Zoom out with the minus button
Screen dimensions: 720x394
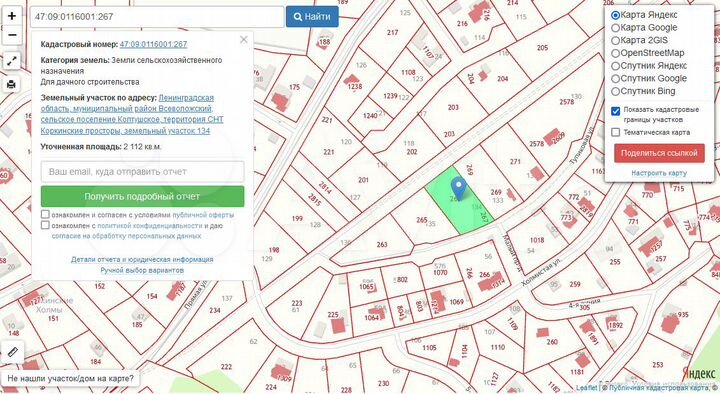(12, 35)
